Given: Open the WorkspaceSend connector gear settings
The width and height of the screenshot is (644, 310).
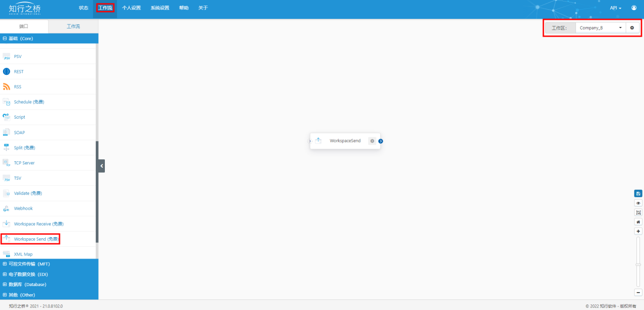Looking at the screenshot, I should click(x=372, y=141).
